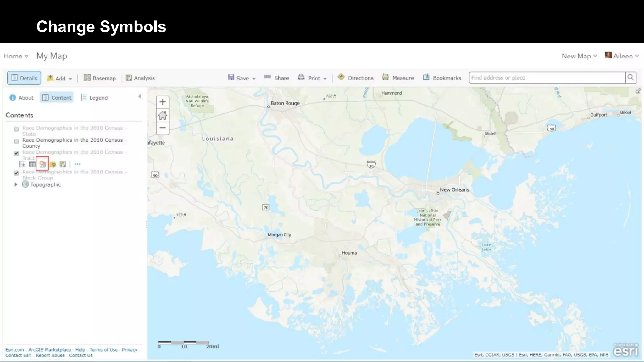Click the Perform Analysis icon under Tract layer
The height and width of the screenshot is (362, 644).
coord(63,164)
